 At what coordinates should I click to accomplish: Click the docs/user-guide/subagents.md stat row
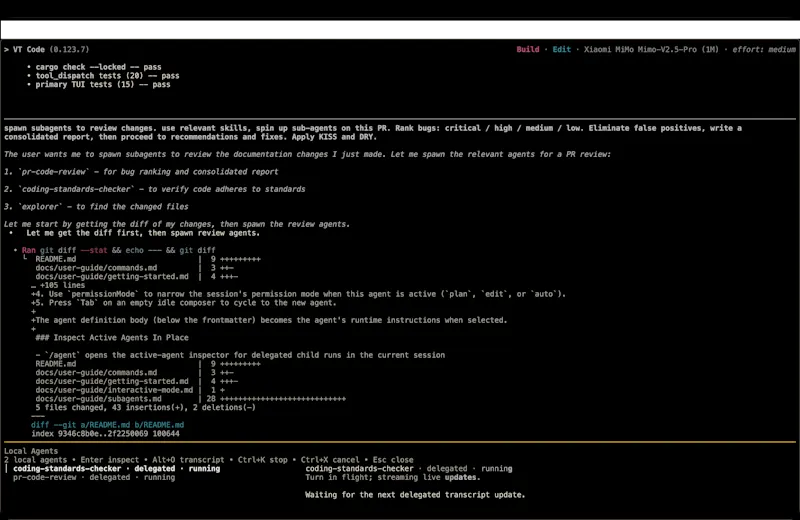190,399
